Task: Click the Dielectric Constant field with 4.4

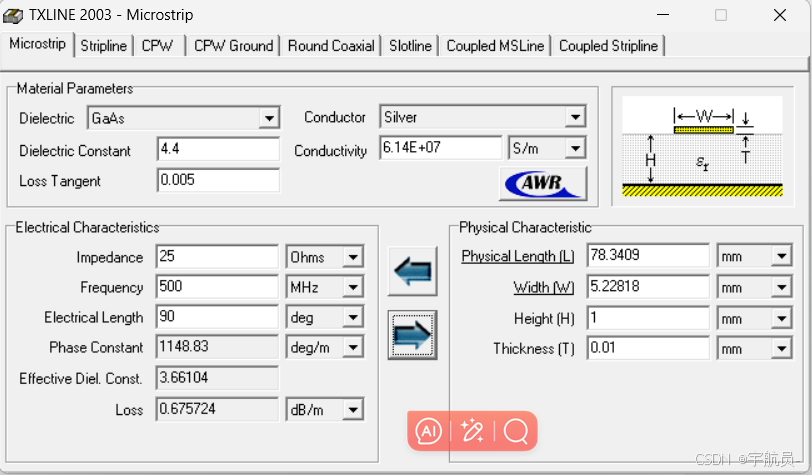Action: (218, 149)
